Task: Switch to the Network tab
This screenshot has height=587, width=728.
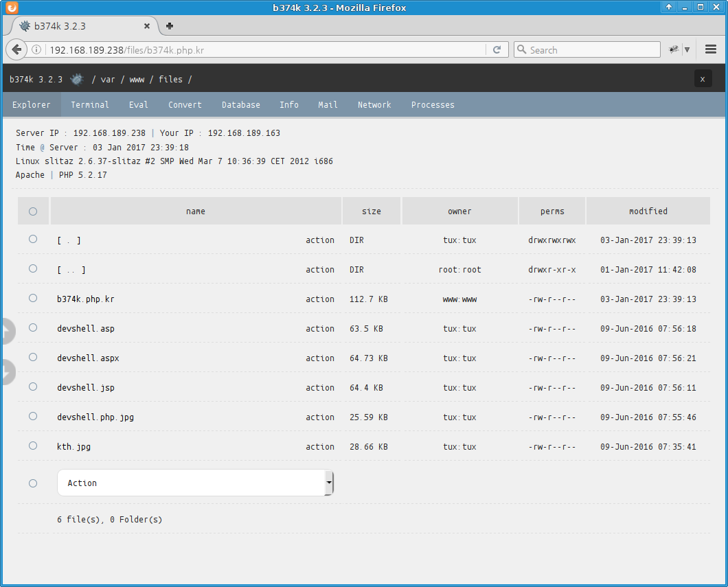Action: (x=374, y=104)
